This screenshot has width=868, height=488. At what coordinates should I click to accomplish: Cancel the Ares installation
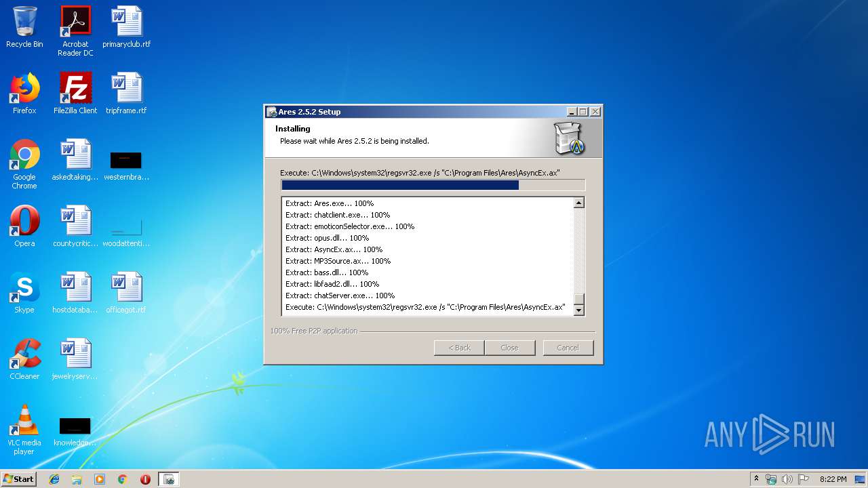pos(568,348)
